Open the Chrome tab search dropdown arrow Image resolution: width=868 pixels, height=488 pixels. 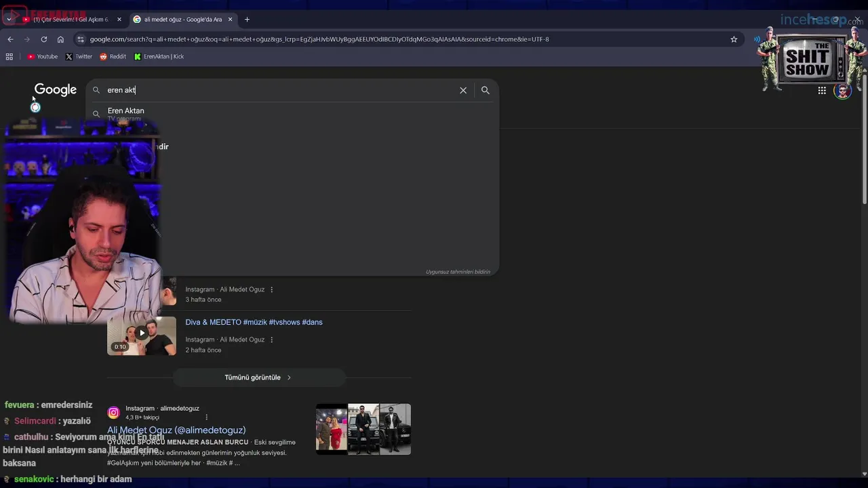(x=9, y=20)
